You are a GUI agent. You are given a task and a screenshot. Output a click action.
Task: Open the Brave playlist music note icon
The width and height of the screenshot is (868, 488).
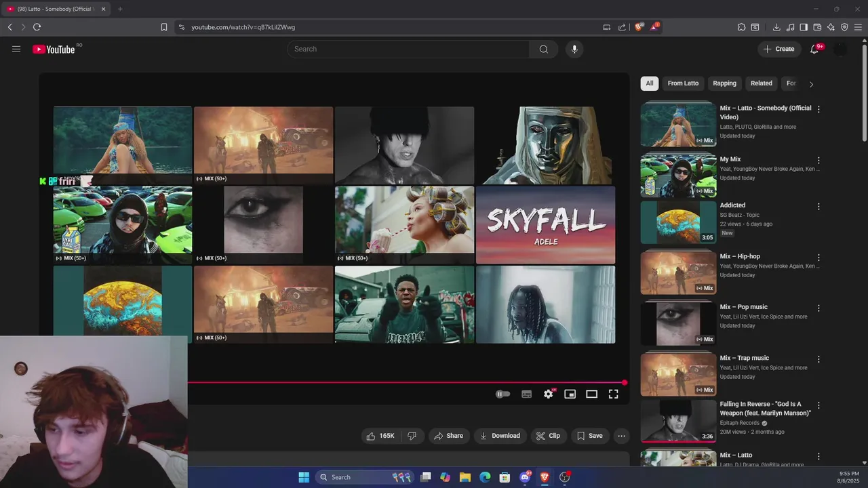click(790, 27)
